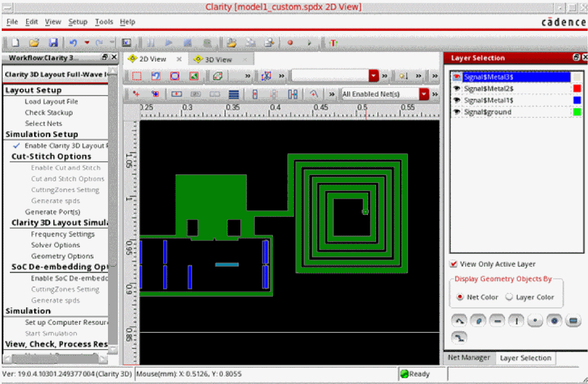Click the Save floppy disk icon
This screenshot has height=384, width=588.
point(53,43)
